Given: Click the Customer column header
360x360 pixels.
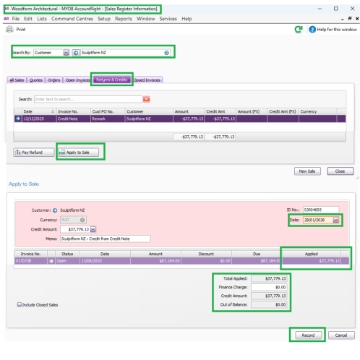Looking at the screenshot, I should click(149, 111).
